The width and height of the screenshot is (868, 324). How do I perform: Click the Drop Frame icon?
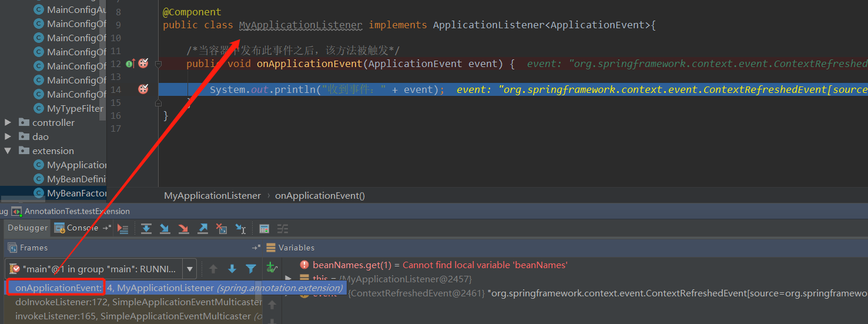coord(222,228)
